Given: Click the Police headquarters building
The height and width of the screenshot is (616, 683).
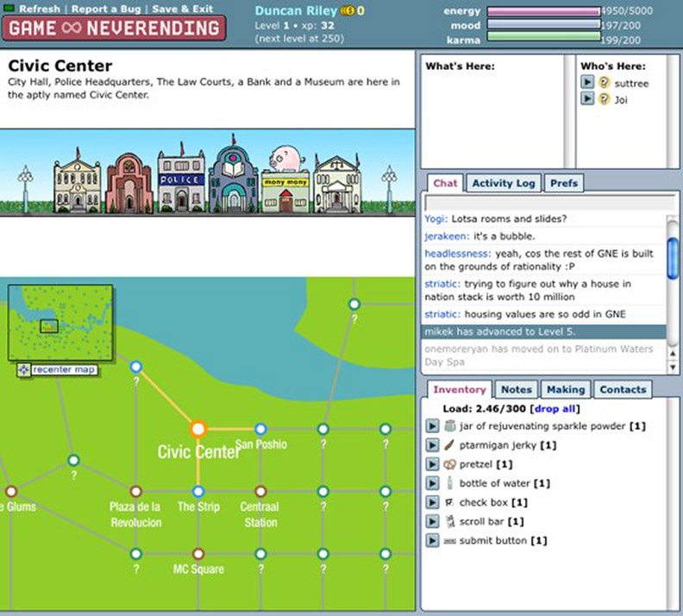Looking at the screenshot, I should pos(181,182).
